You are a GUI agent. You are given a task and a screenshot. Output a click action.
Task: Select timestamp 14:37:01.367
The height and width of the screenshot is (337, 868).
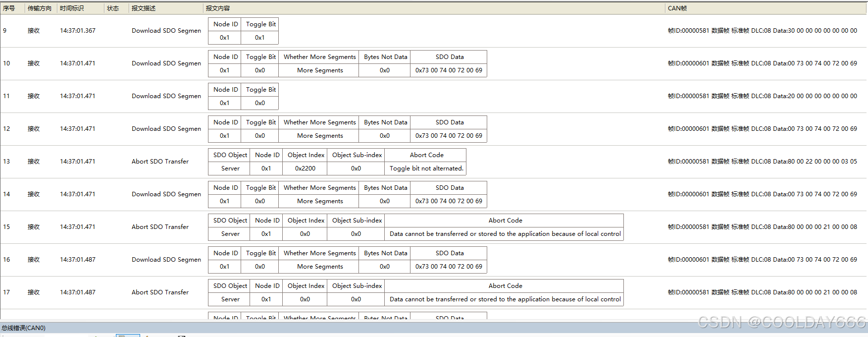pos(78,31)
